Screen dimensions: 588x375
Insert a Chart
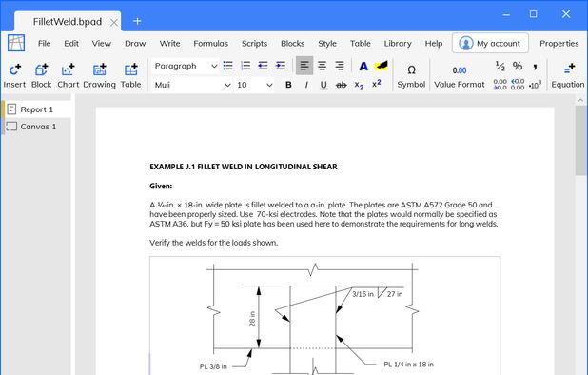68,76
